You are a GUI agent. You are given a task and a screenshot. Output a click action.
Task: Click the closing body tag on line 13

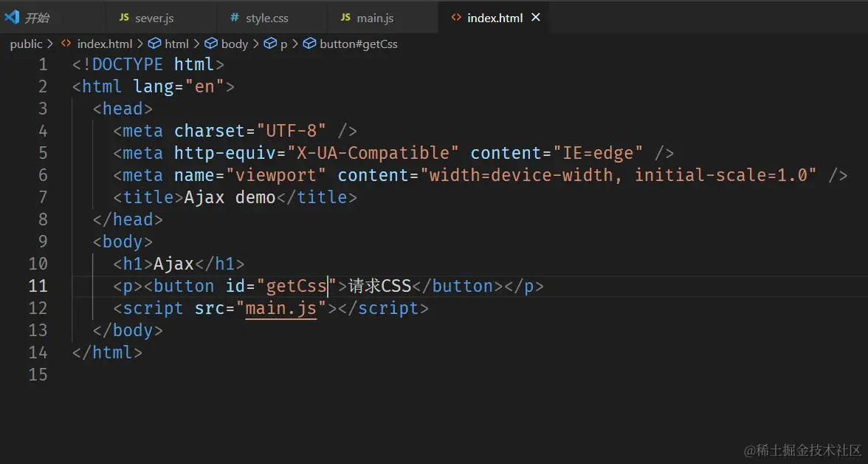128,330
